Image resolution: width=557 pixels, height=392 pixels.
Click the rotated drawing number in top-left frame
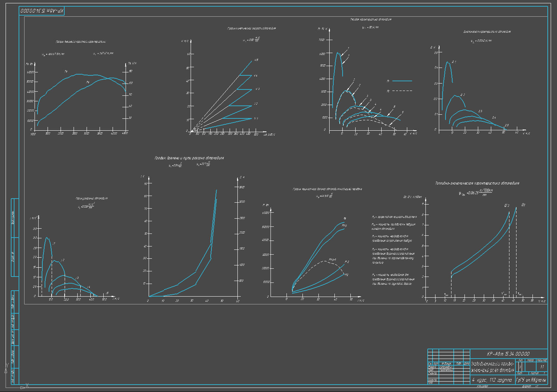click(42, 11)
